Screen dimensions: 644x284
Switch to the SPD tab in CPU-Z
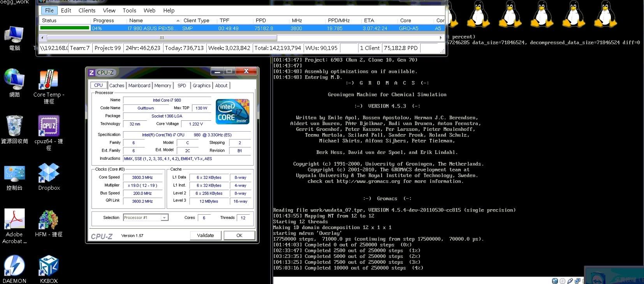click(x=182, y=86)
